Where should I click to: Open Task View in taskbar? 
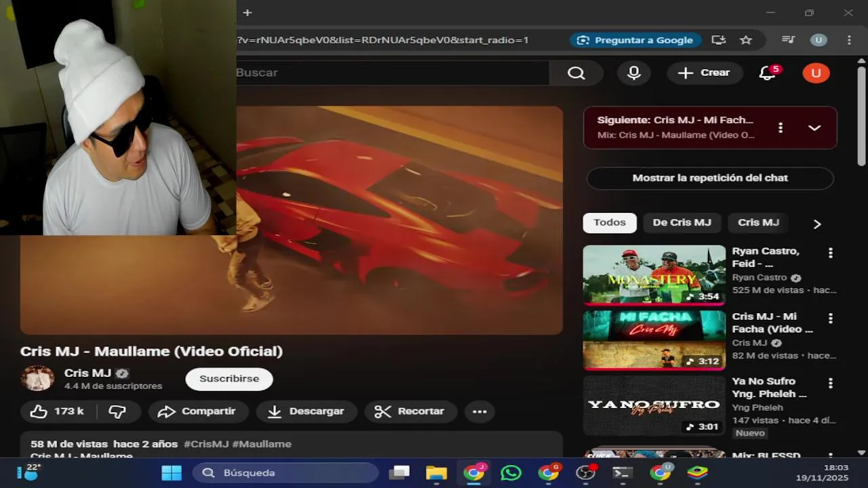(400, 472)
